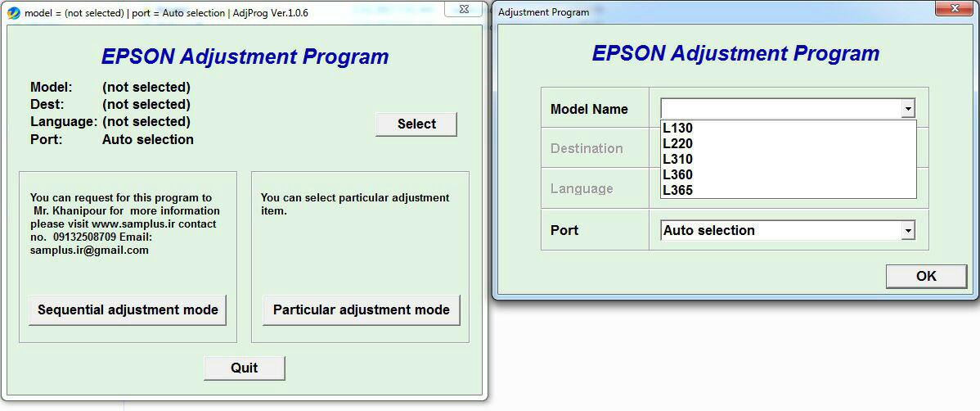Click the Adjustment Program dialog title
Image resolution: width=980 pixels, height=411 pixels.
point(543,12)
